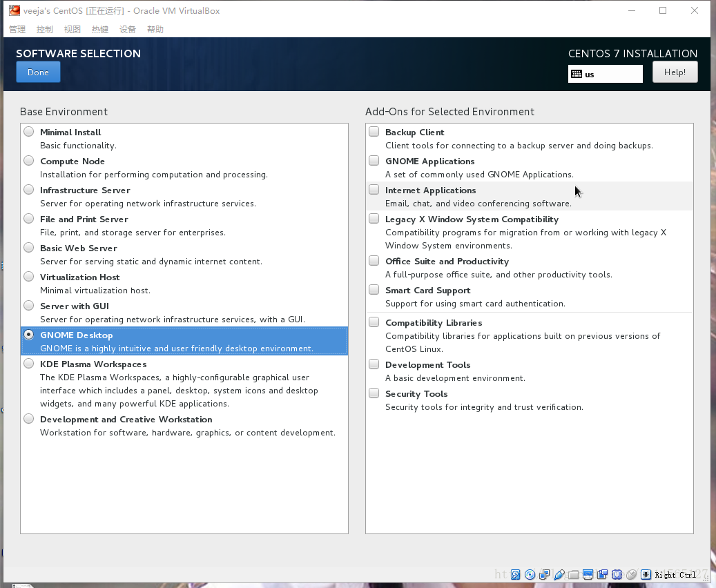Enable the Smart Card Support checkbox

pyautogui.click(x=374, y=290)
